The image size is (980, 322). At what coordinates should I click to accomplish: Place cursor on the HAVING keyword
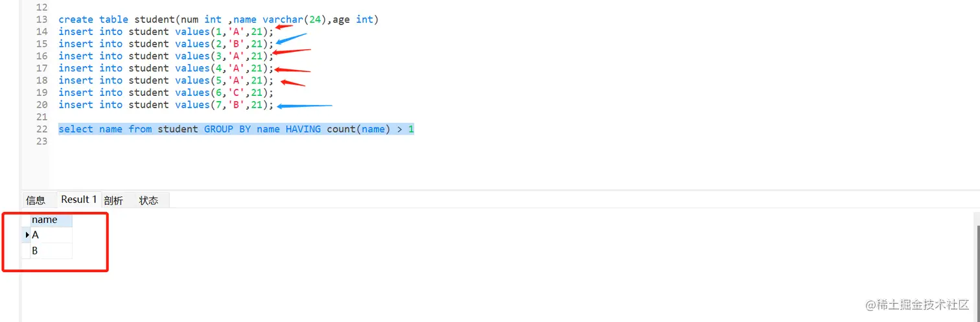303,129
